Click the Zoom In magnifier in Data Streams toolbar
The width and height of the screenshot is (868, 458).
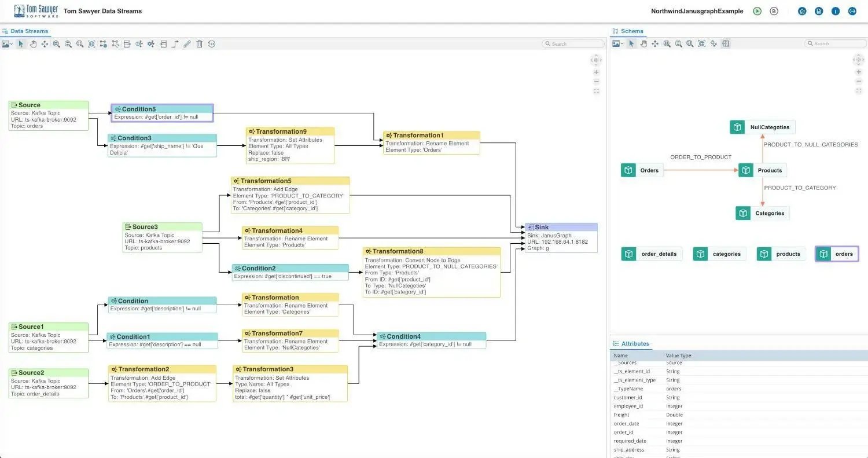point(56,43)
